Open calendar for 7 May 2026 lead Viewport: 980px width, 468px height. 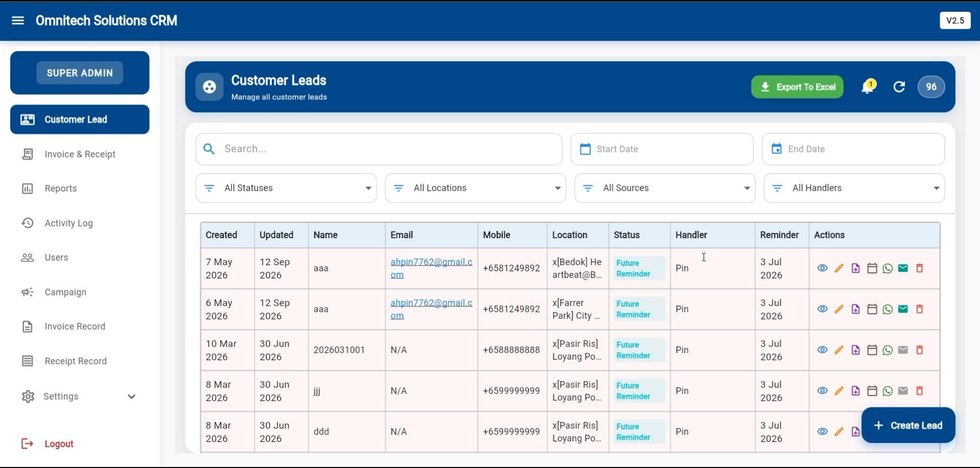point(872,268)
